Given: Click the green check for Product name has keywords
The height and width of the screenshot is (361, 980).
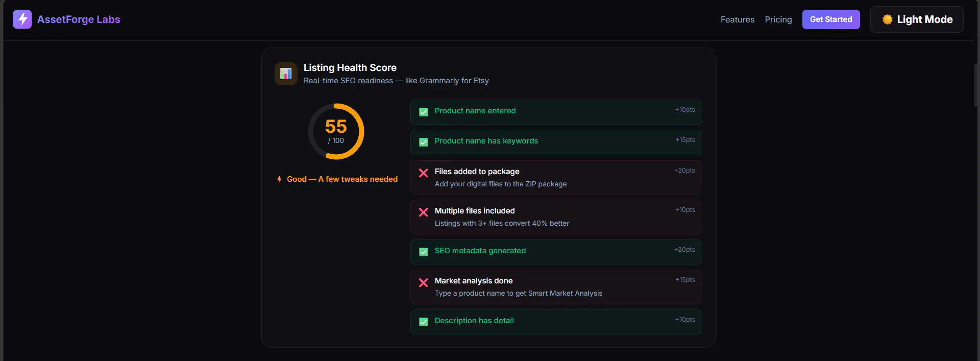Looking at the screenshot, I should click(423, 142).
